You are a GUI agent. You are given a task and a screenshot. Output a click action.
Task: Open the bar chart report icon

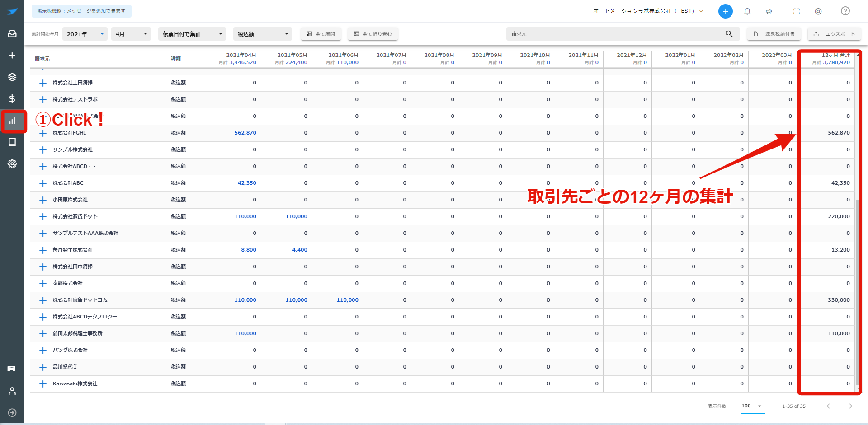coord(12,121)
